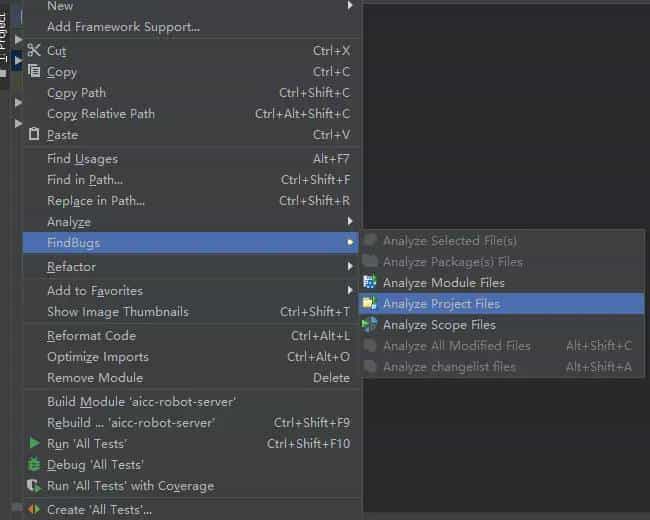This screenshot has width=650, height=520.
Task: Select Optimize Imports menu item
Action: coord(97,357)
